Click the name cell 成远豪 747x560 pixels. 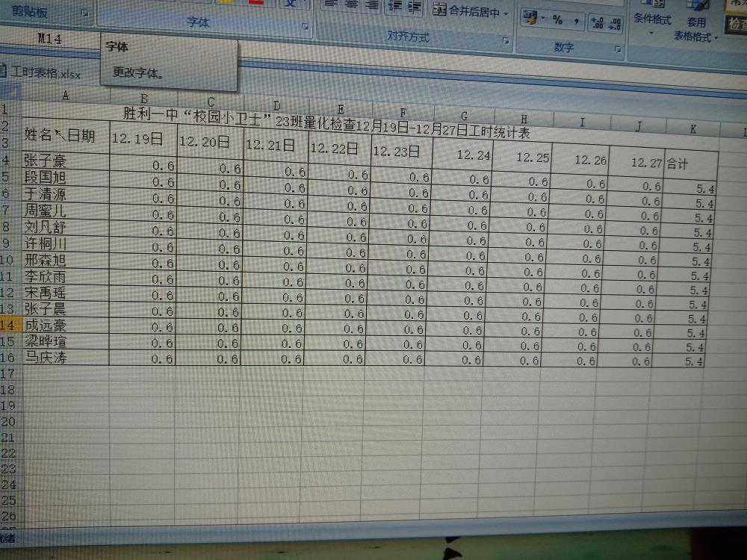click(x=66, y=326)
